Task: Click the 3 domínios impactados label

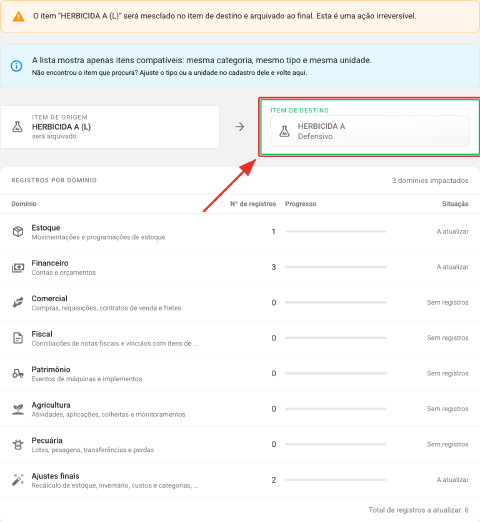Action: coord(430,180)
